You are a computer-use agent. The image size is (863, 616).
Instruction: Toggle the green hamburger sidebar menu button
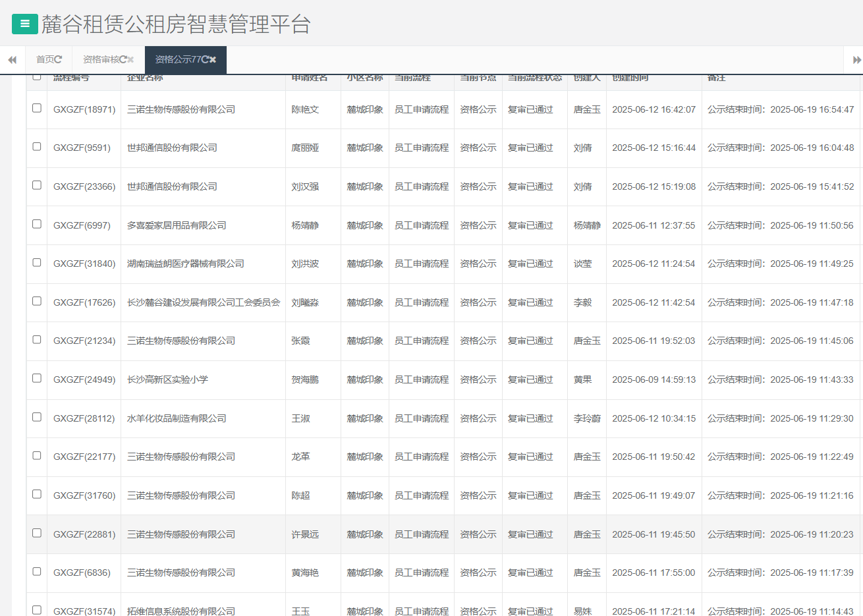pos(24,24)
